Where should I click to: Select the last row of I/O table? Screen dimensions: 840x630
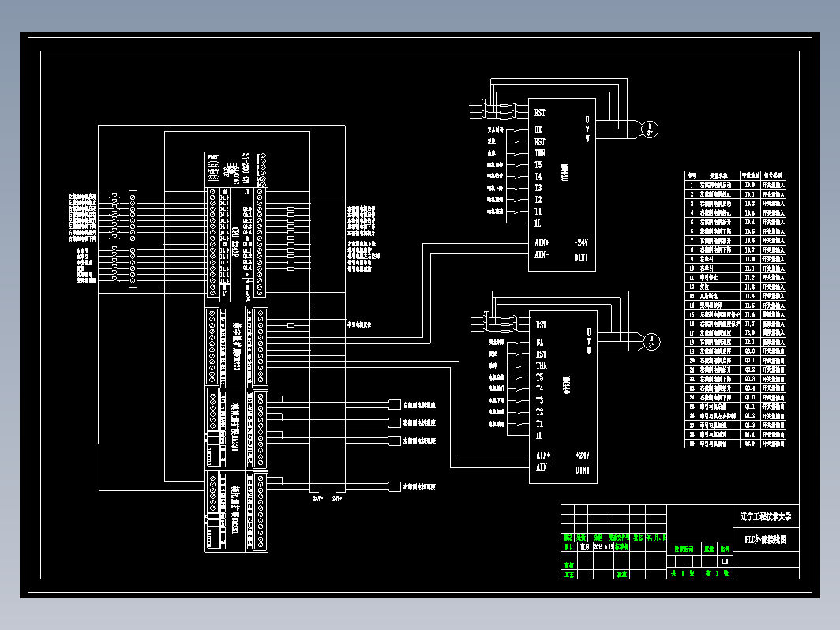point(736,444)
